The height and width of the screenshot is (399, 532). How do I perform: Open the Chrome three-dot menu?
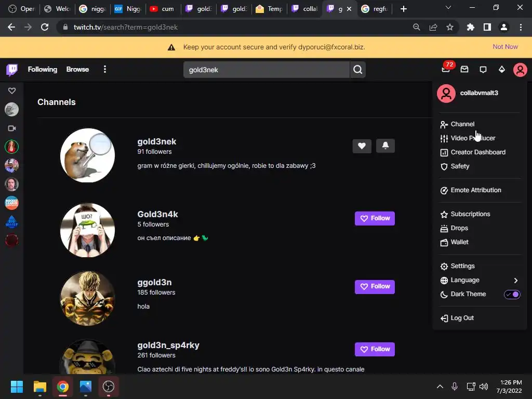[x=521, y=27]
